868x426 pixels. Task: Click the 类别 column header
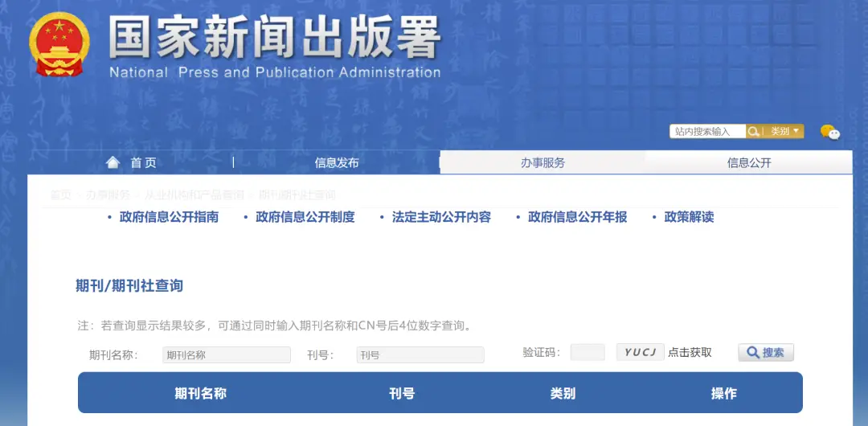point(563,393)
